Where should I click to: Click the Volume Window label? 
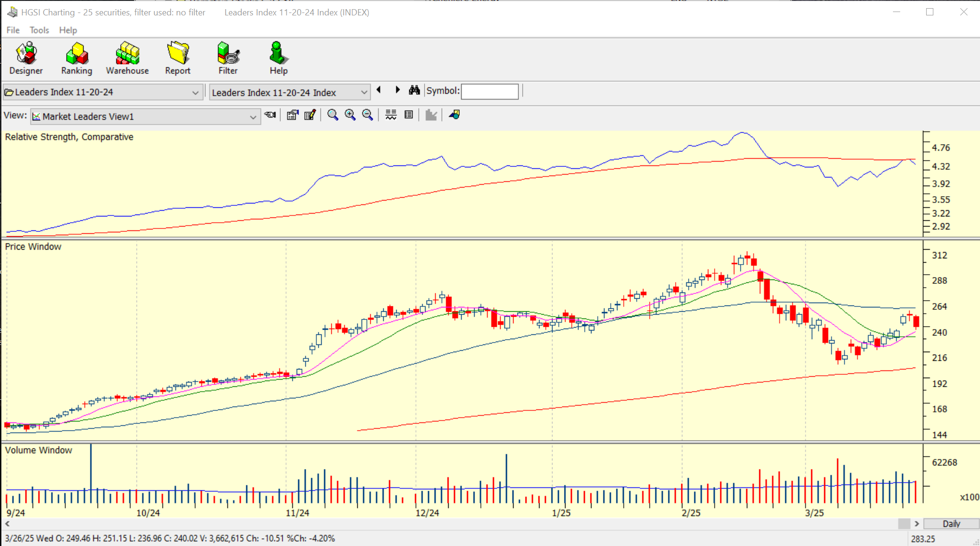coord(38,450)
